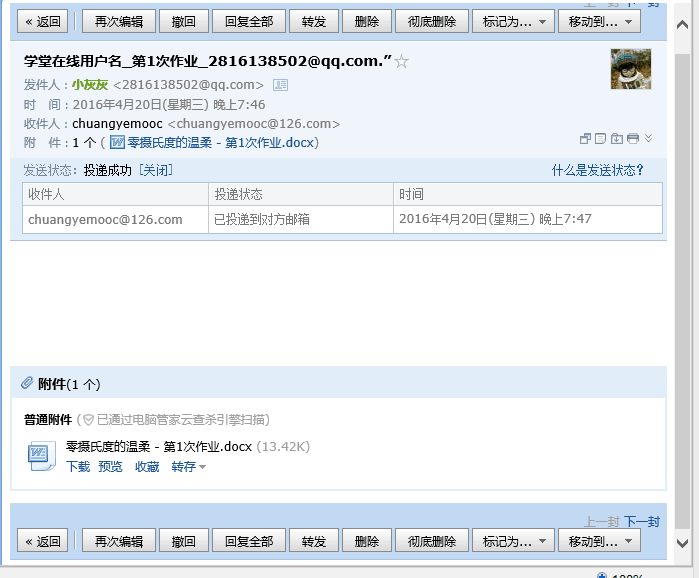Click the top 彻底删除 button
Viewport: 699px width, 578px height.
point(432,21)
